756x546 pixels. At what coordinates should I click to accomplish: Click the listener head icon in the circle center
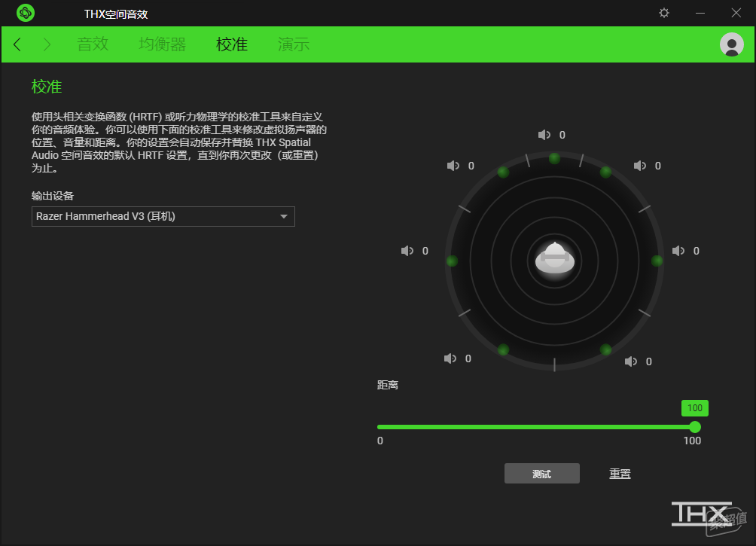click(x=554, y=258)
